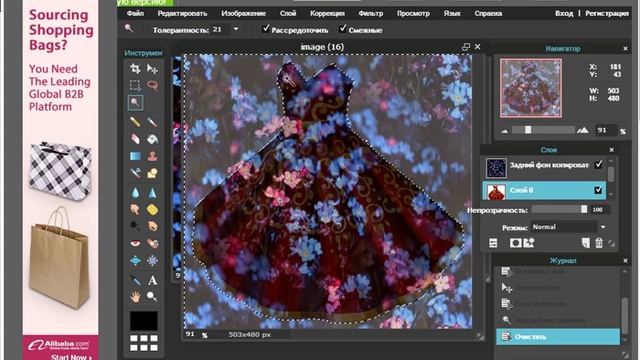Screen dimensions: 640x360
Task: Select the Задний фон копировать layer row
Action: click(x=544, y=167)
